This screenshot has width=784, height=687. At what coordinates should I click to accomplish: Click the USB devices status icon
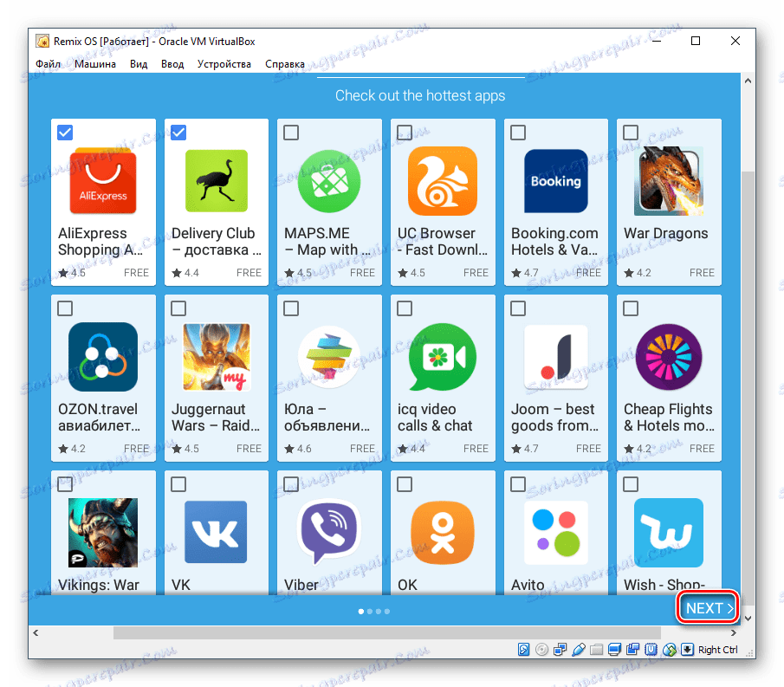(578, 650)
